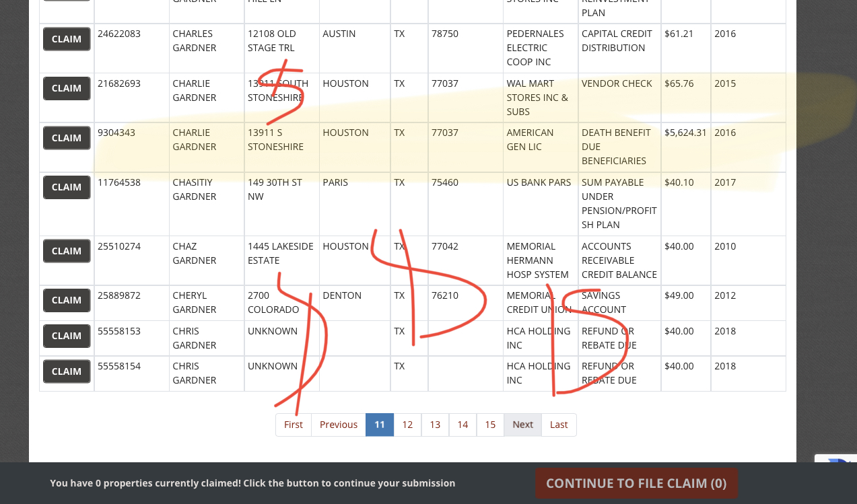Open results page 15
This screenshot has height=504, width=857.
click(490, 425)
